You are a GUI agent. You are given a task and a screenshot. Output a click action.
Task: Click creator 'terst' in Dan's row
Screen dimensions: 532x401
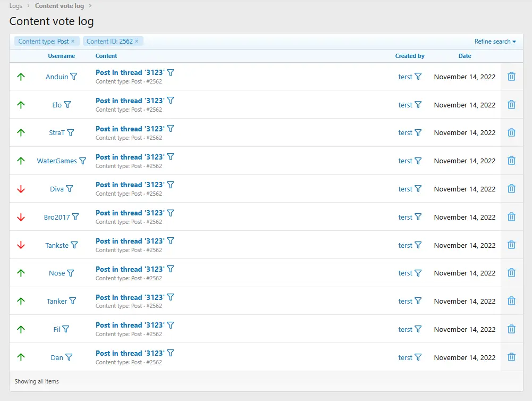coord(405,358)
